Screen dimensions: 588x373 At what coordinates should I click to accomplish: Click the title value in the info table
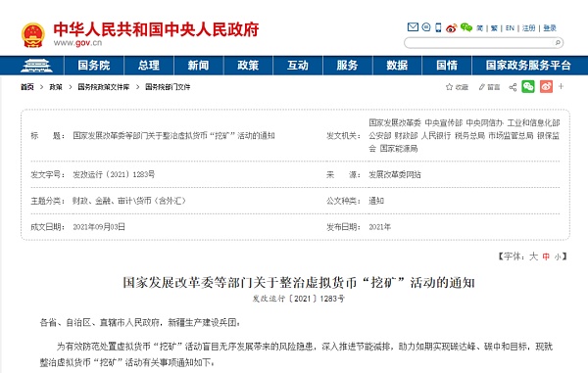173,135
